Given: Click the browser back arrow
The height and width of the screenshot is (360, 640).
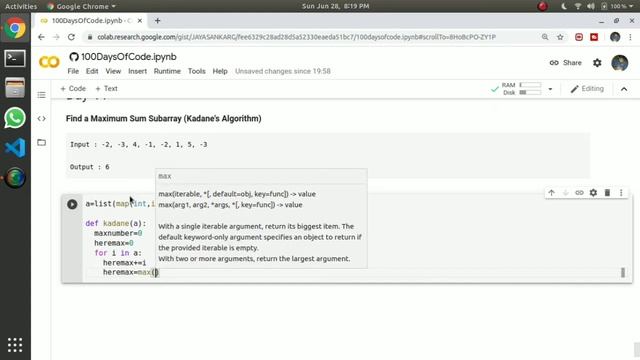Looking at the screenshot, I should [41, 37].
